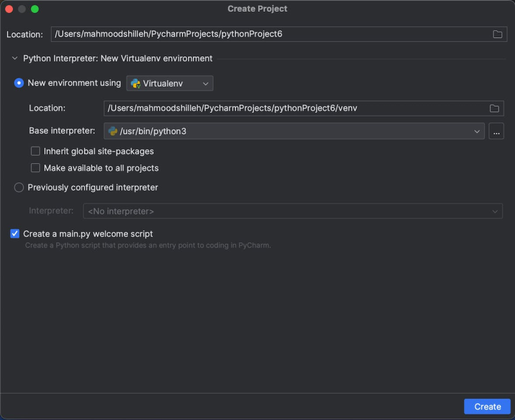Viewport: 515px width, 420px height.
Task: Click the Create Project title bar
Action: click(257, 9)
